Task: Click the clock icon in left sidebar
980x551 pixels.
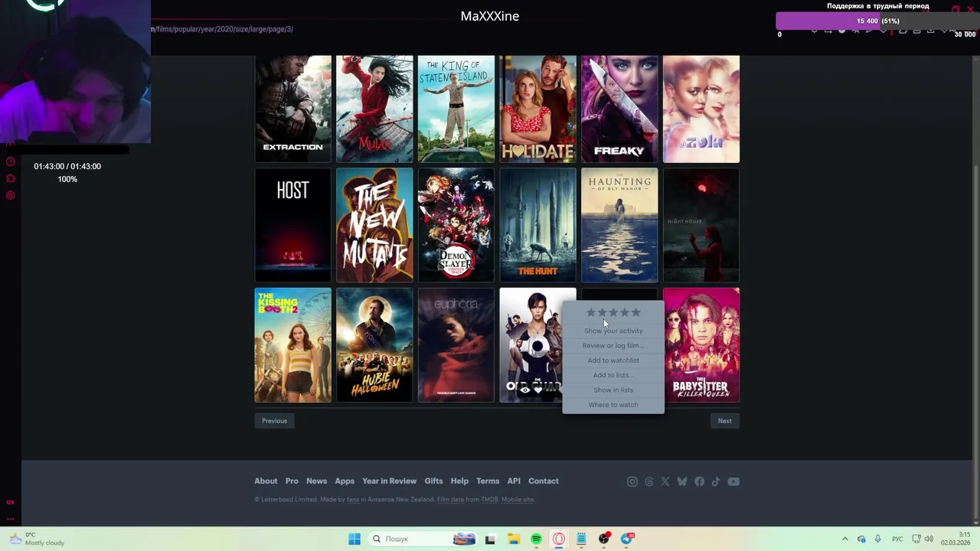Action: pos(11,161)
